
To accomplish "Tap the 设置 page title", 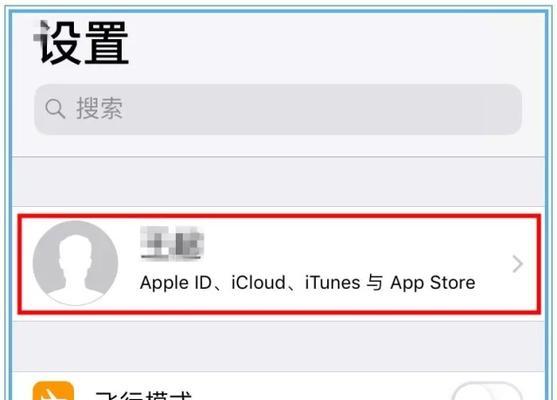I will pyautogui.click(x=81, y=43).
